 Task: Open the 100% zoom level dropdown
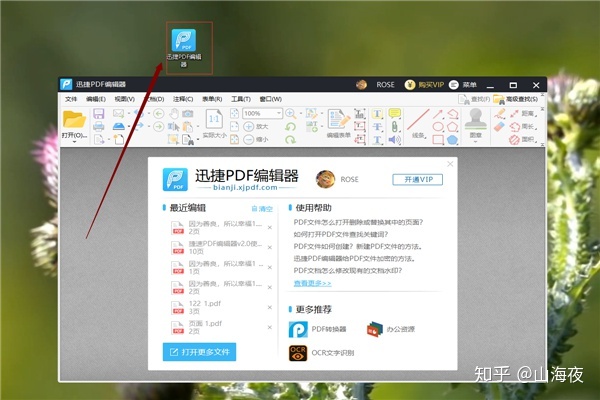click(279, 113)
